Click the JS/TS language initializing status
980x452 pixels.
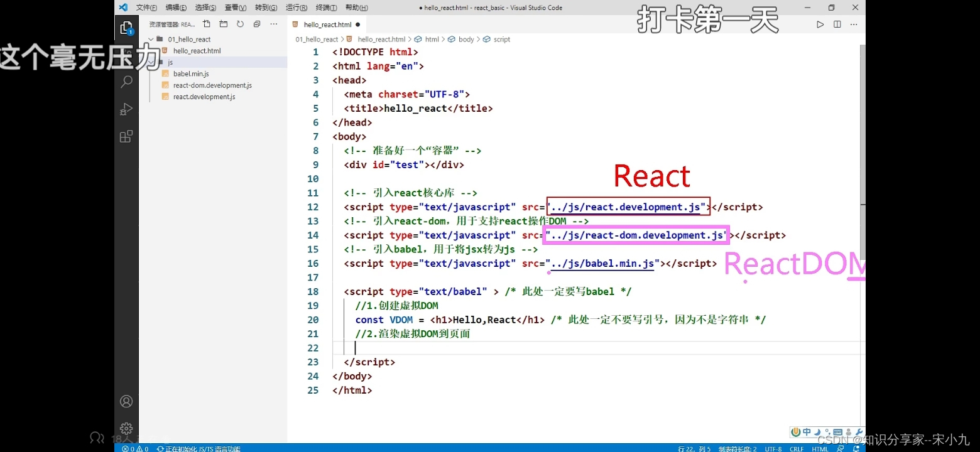pos(199,448)
